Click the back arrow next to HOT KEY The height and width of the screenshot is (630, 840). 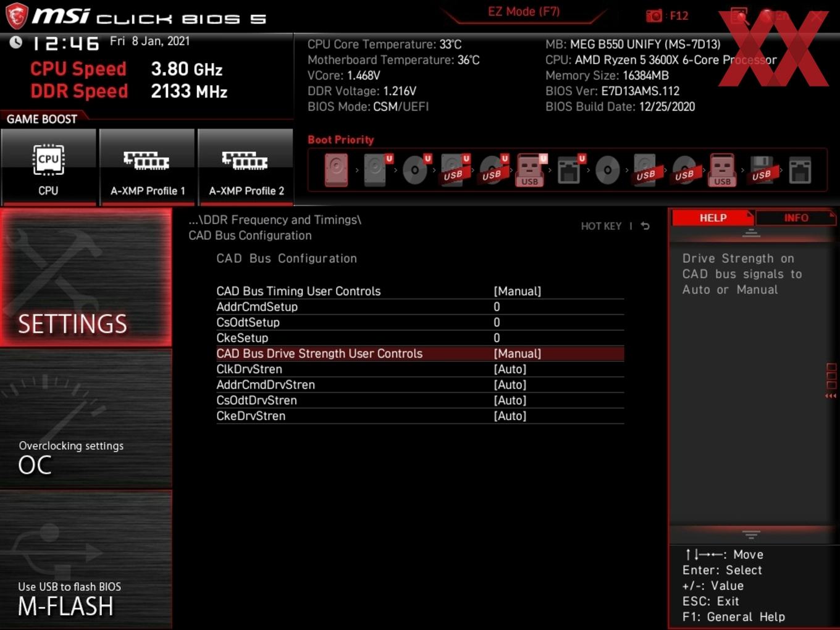click(x=645, y=226)
